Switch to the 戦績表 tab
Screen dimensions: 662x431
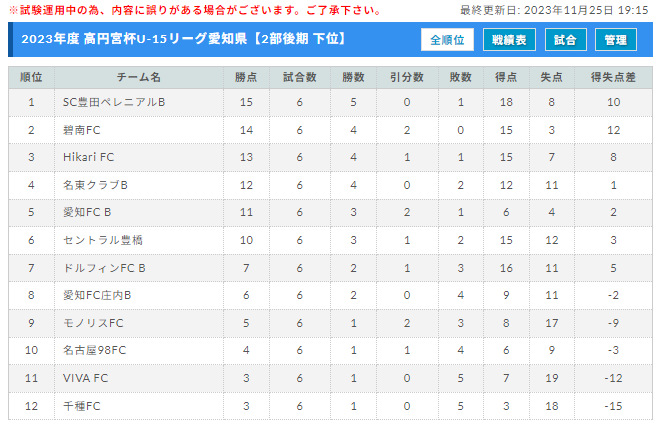[x=509, y=40]
